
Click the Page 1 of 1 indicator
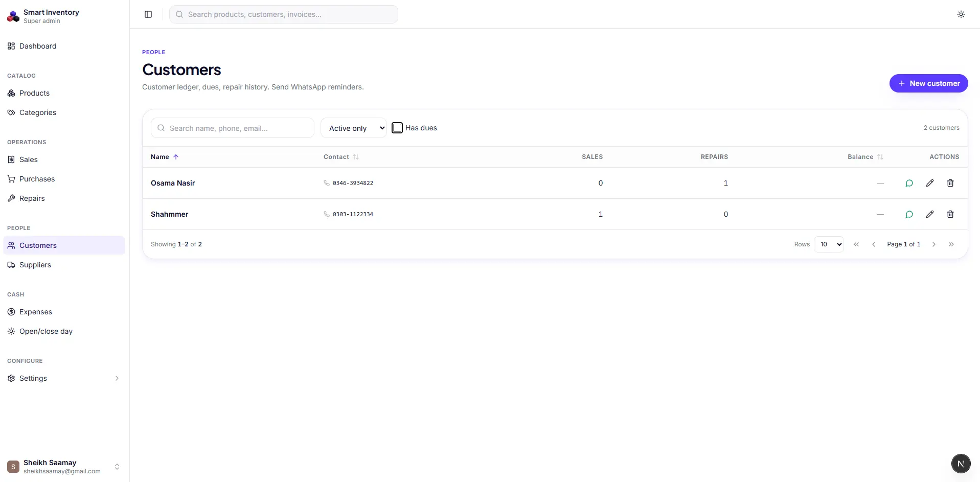click(x=903, y=244)
